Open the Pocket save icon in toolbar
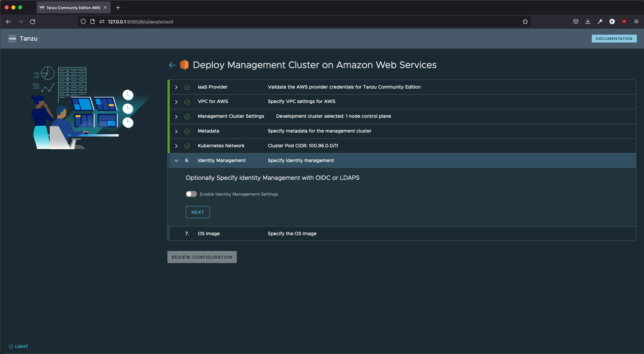This screenshot has height=354, width=644. [x=576, y=22]
